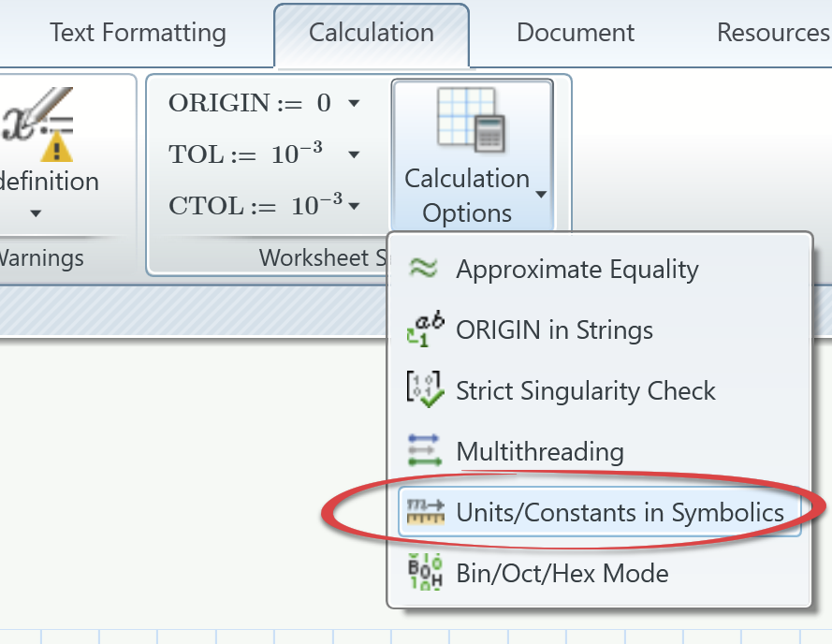The width and height of the screenshot is (832, 644).
Task: Open the CTOL value dropdown
Action: coord(354,205)
